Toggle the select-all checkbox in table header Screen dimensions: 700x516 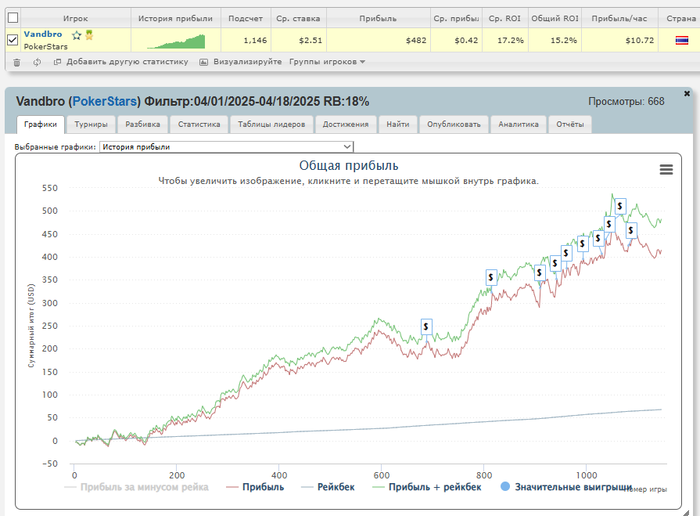[x=12, y=18]
